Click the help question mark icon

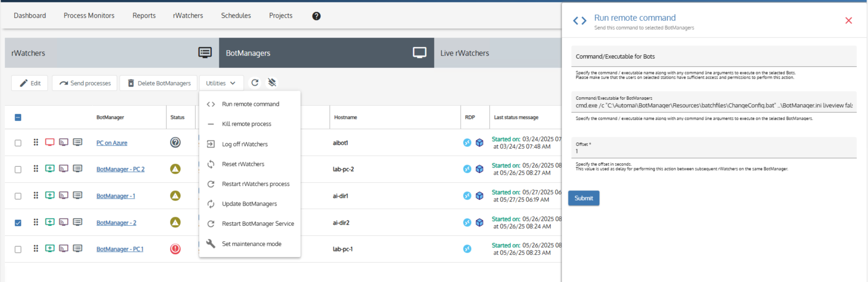click(316, 16)
